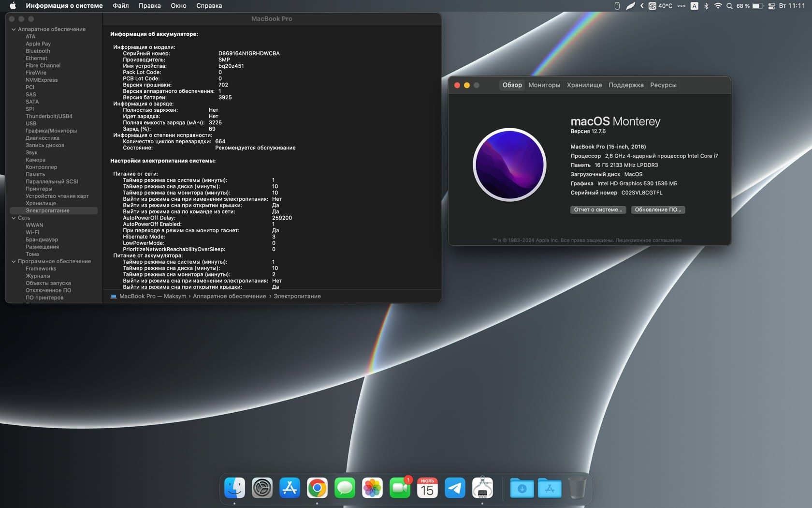Select Хранилище in the sidebar list
Image resolution: width=812 pixels, height=508 pixels.
(41, 203)
